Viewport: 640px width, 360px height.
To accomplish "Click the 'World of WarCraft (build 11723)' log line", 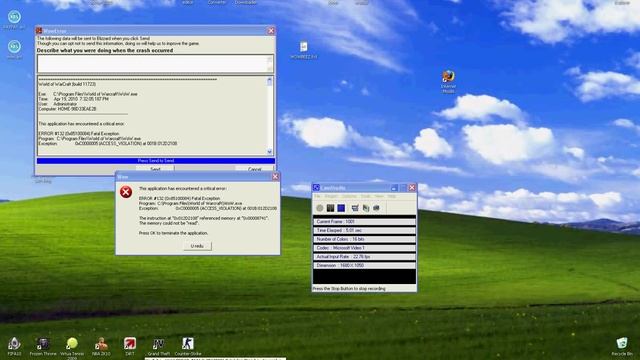I will (67, 84).
